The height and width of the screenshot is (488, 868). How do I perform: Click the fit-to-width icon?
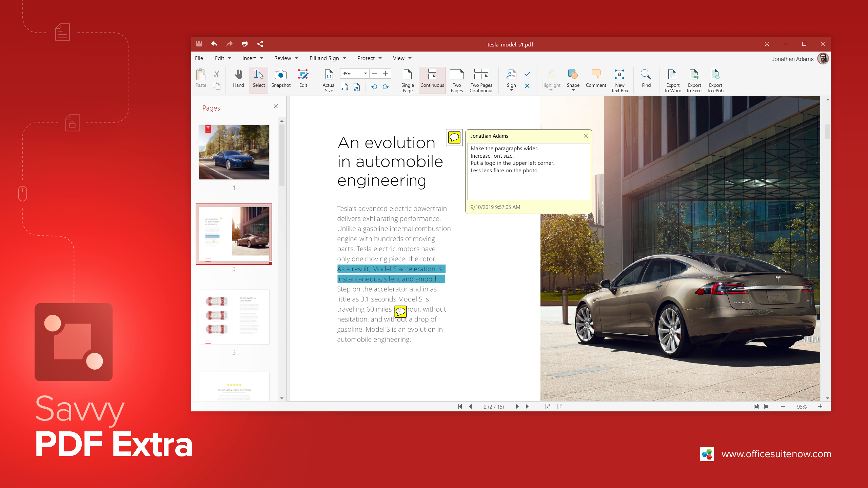pyautogui.click(x=345, y=87)
